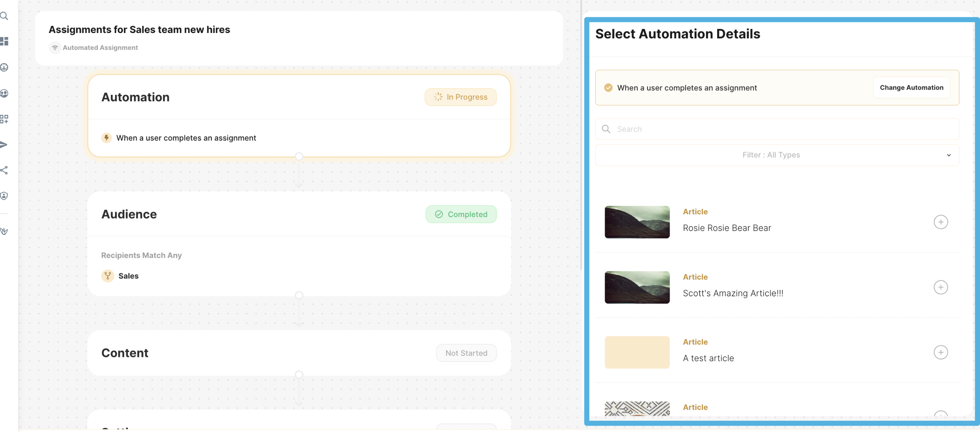Click 'Assignments for Sales team new hires' title

[x=139, y=29]
